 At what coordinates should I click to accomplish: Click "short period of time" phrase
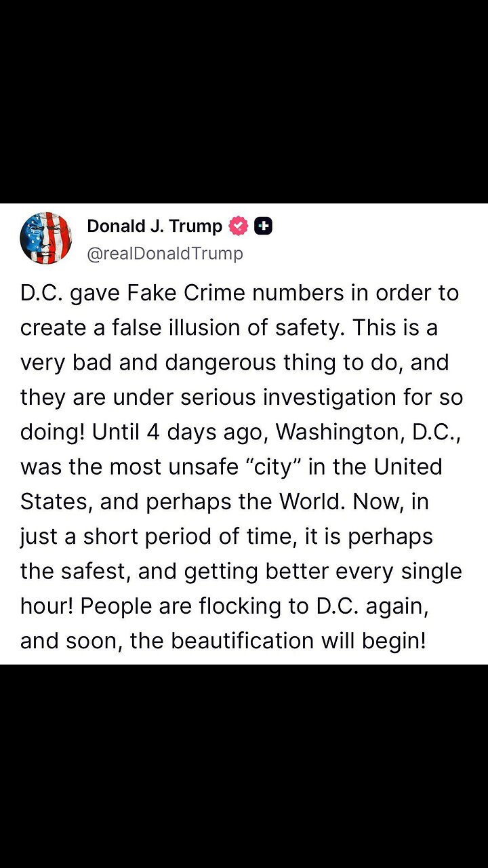(x=173, y=536)
